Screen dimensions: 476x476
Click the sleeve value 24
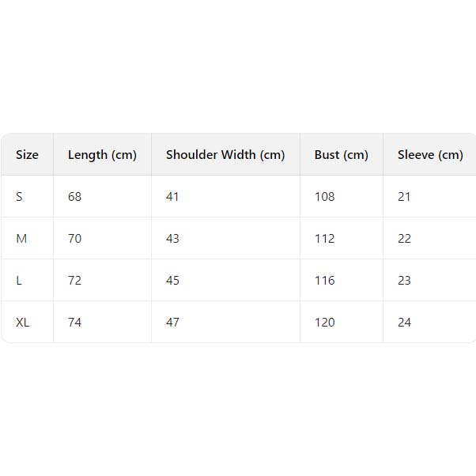tap(404, 323)
